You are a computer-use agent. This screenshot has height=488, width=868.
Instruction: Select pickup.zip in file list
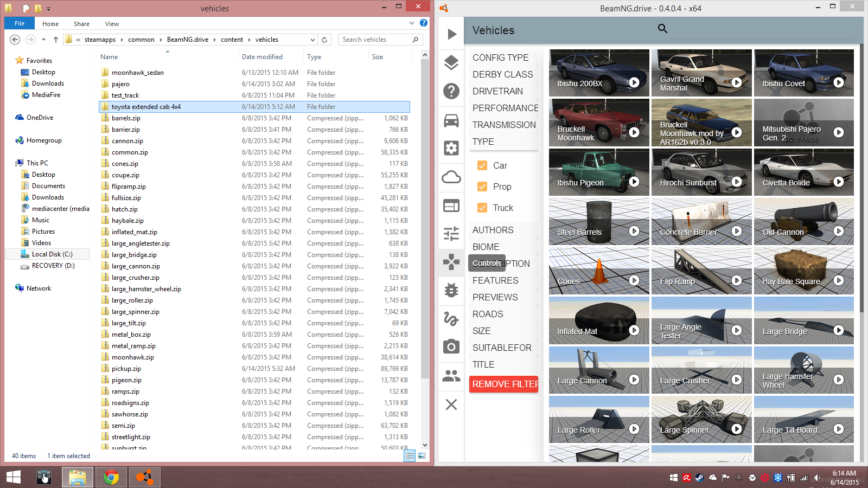pyautogui.click(x=126, y=369)
